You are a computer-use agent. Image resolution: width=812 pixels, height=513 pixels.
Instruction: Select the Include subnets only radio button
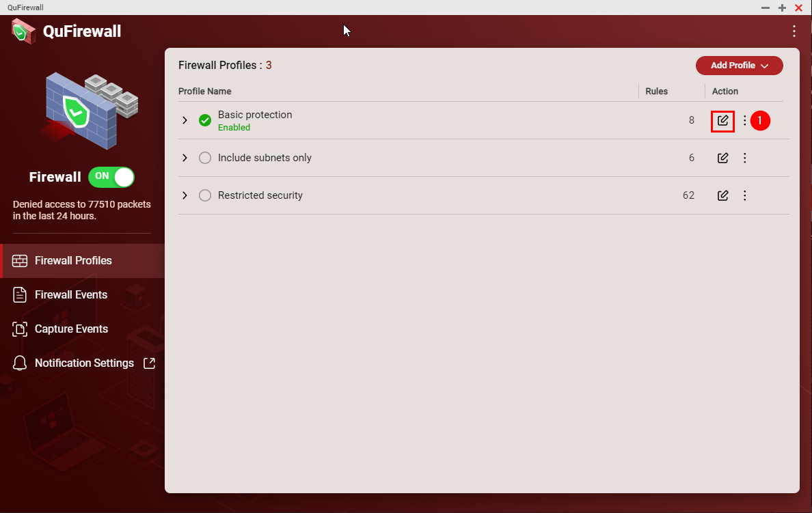pyautogui.click(x=205, y=158)
